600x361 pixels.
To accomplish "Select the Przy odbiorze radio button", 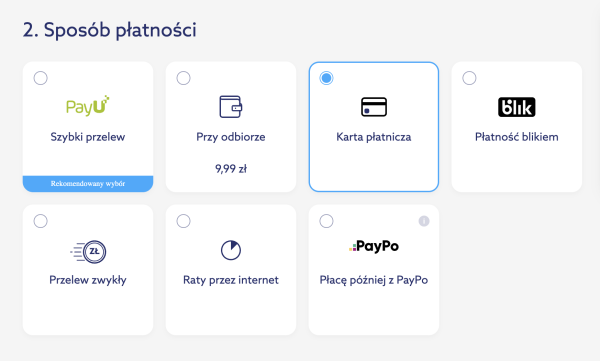I will (x=183, y=78).
